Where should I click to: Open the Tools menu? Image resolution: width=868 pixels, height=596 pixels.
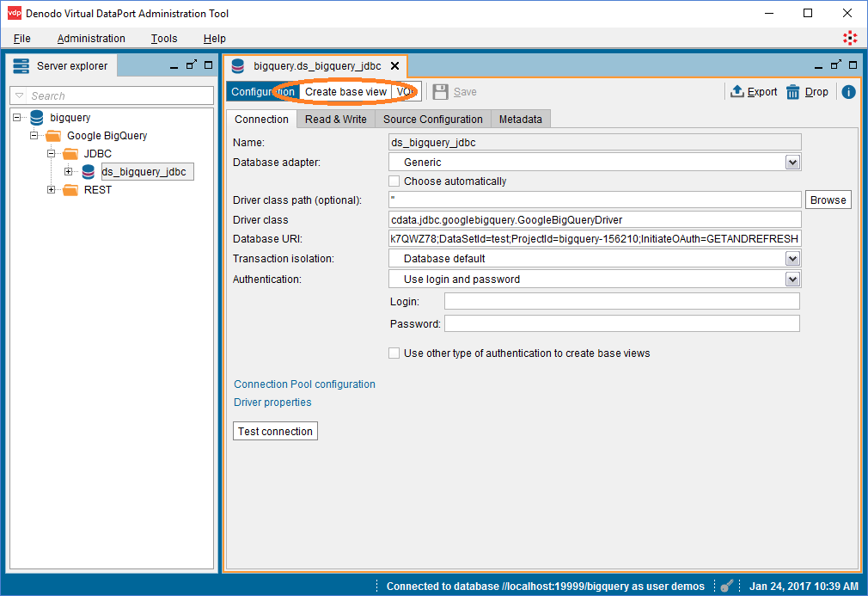pyautogui.click(x=164, y=38)
